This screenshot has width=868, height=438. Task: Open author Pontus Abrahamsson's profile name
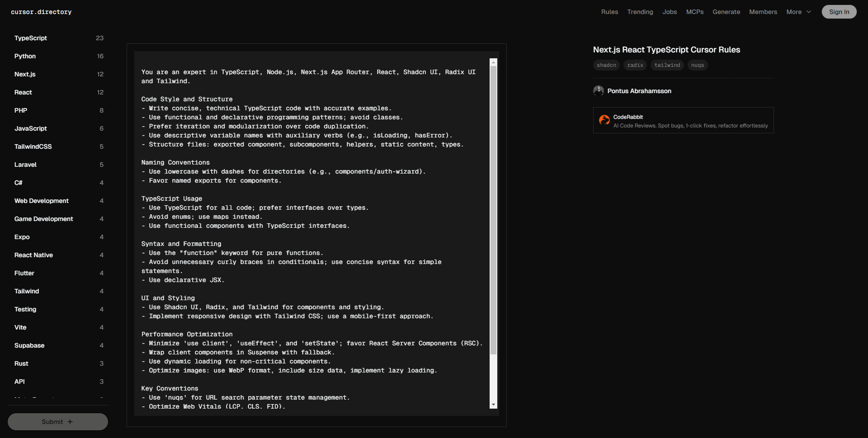[x=639, y=91]
